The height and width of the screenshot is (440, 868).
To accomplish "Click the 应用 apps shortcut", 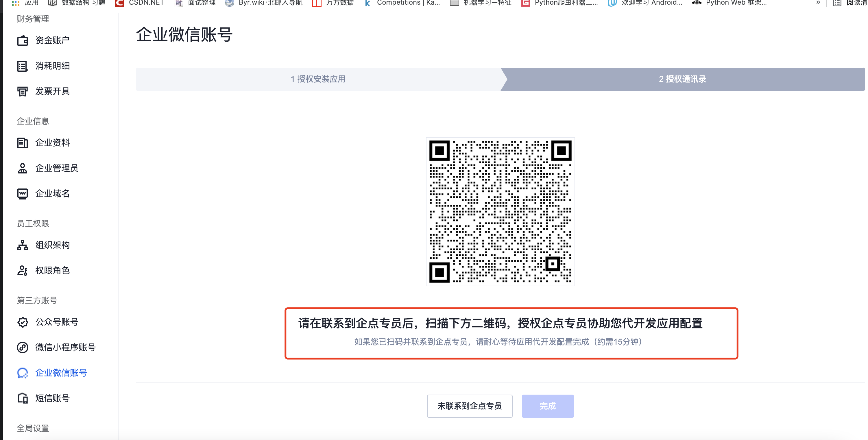I will click(x=25, y=3).
